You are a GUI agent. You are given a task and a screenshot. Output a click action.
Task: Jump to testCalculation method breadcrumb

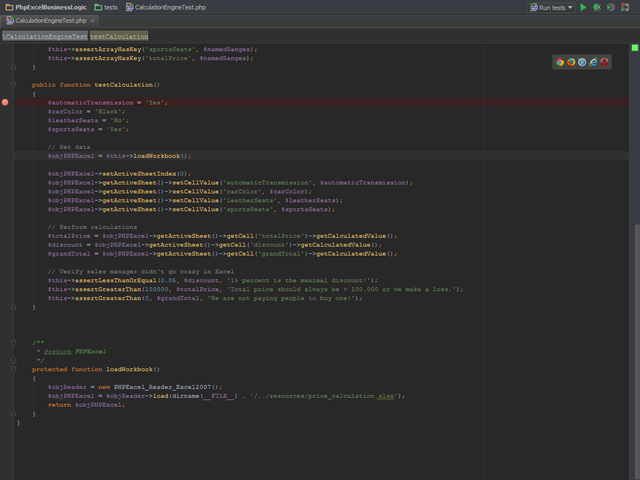pos(119,36)
